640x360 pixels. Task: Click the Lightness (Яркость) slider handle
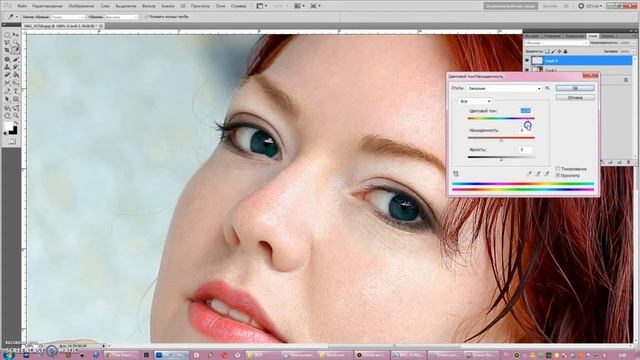(501, 160)
